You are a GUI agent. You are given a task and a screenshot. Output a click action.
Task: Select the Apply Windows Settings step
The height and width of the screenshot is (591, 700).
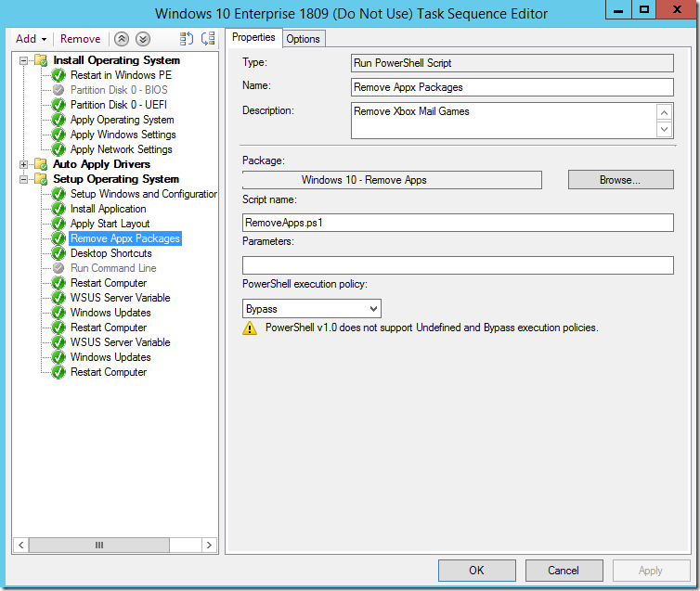(123, 135)
